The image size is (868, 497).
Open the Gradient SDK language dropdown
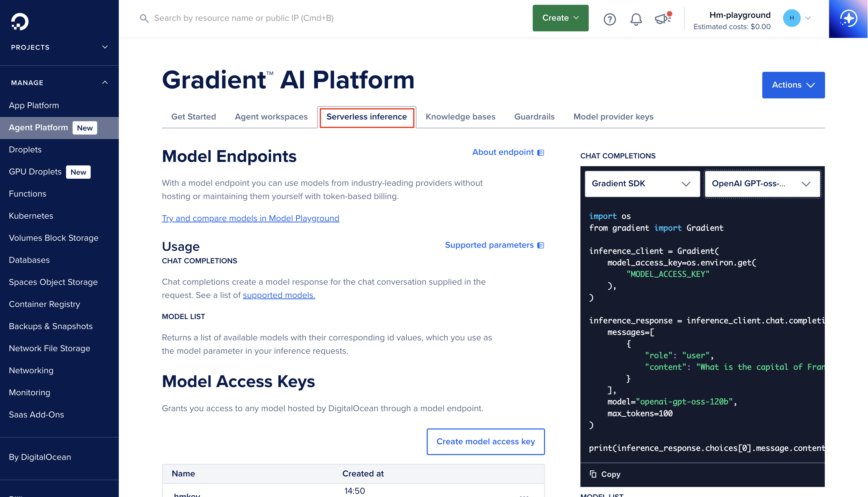pyautogui.click(x=642, y=184)
